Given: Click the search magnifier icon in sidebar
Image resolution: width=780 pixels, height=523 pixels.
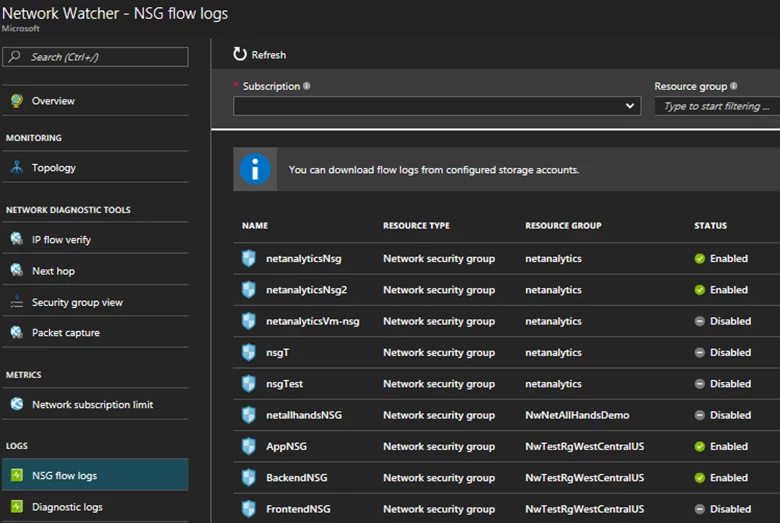Looking at the screenshot, I should pyautogui.click(x=15, y=56).
